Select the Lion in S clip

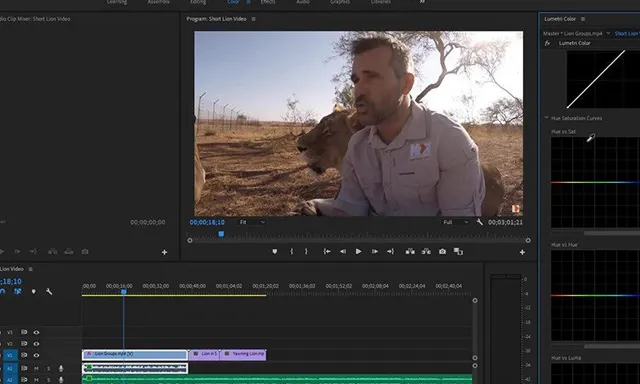tap(204, 355)
